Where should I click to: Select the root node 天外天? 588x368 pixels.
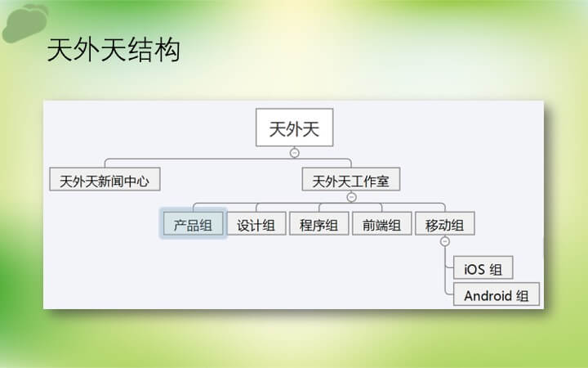[x=294, y=128]
